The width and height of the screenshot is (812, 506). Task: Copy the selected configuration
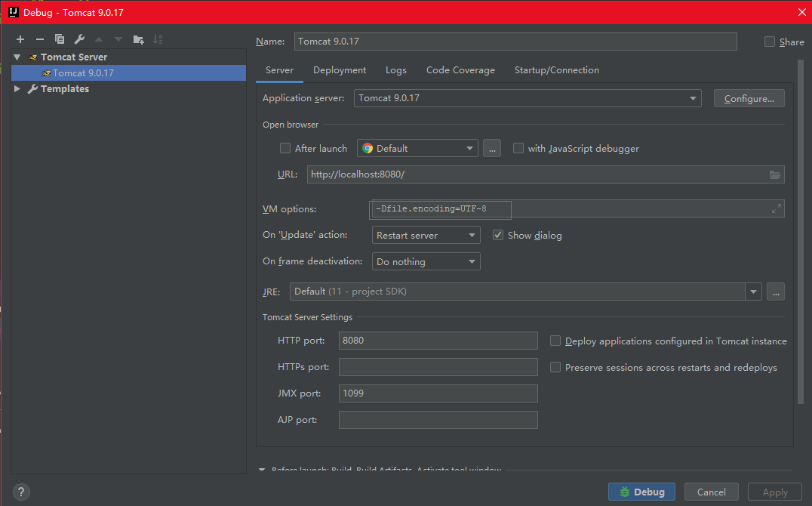pyautogui.click(x=60, y=39)
